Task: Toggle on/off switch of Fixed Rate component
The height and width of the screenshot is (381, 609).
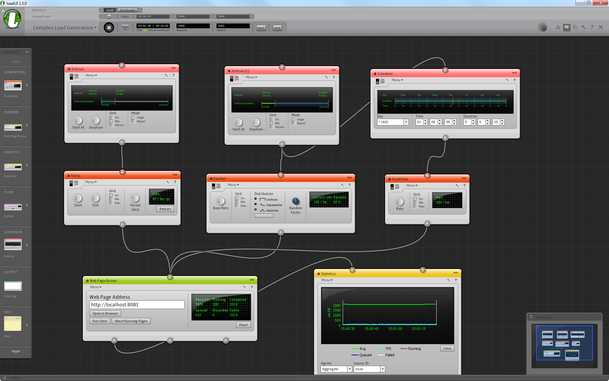Action: pos(392,187)
